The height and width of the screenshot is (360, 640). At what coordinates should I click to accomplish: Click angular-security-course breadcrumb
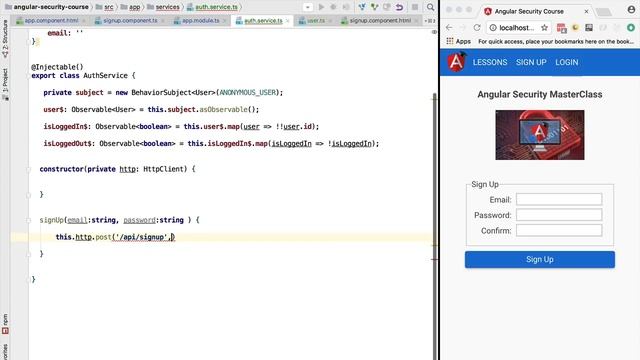(x=46, y=7)
